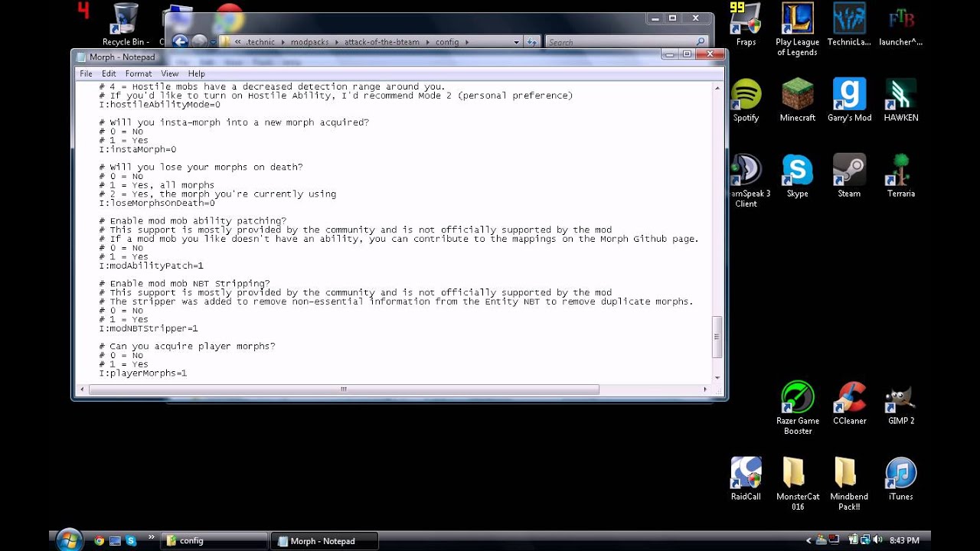The image size is (980, 551).
Task: Click the Notepad horizontal scrollbar thumb
Action: [x=344, y=389]
